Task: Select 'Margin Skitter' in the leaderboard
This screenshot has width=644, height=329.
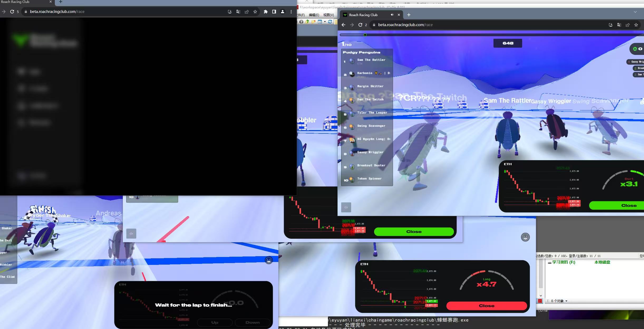Action: pos(367,88)
